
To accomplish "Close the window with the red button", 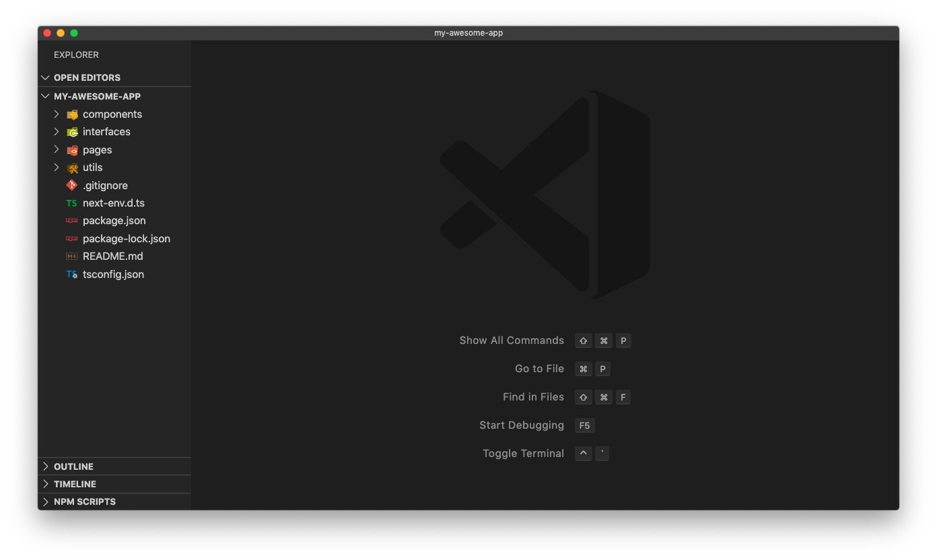I will [x=47, y=33].
